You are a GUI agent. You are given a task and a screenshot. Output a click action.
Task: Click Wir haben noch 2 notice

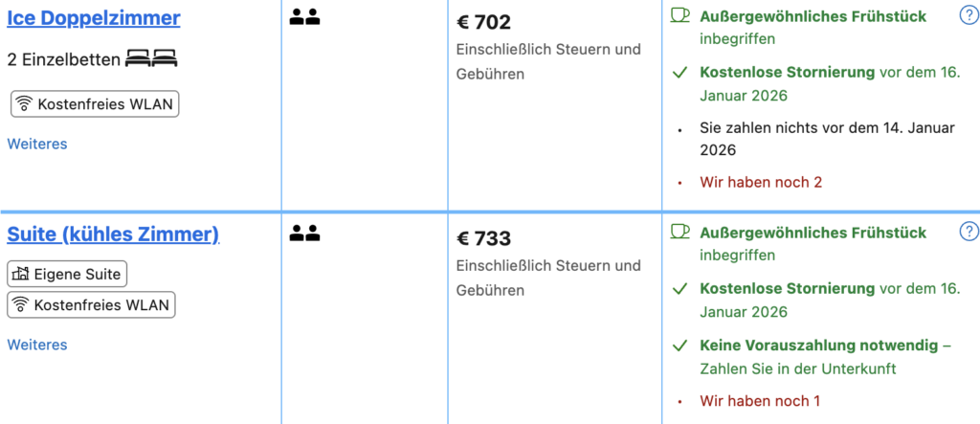point(762,182)
